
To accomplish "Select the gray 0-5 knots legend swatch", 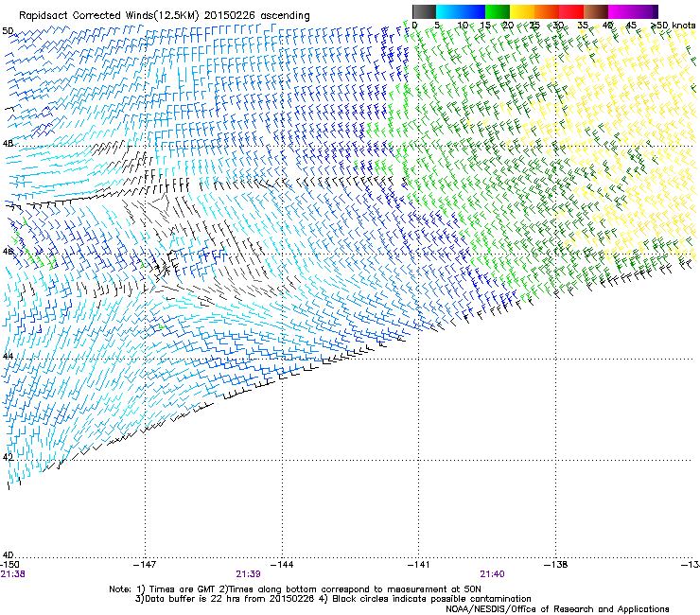I will 424,11.
